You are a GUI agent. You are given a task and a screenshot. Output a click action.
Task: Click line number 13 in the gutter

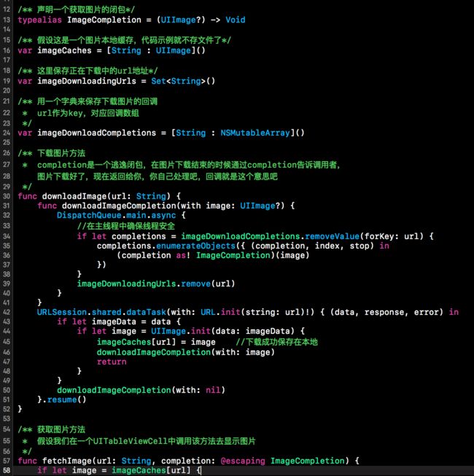pyautogui.click(x=7, y=20)
